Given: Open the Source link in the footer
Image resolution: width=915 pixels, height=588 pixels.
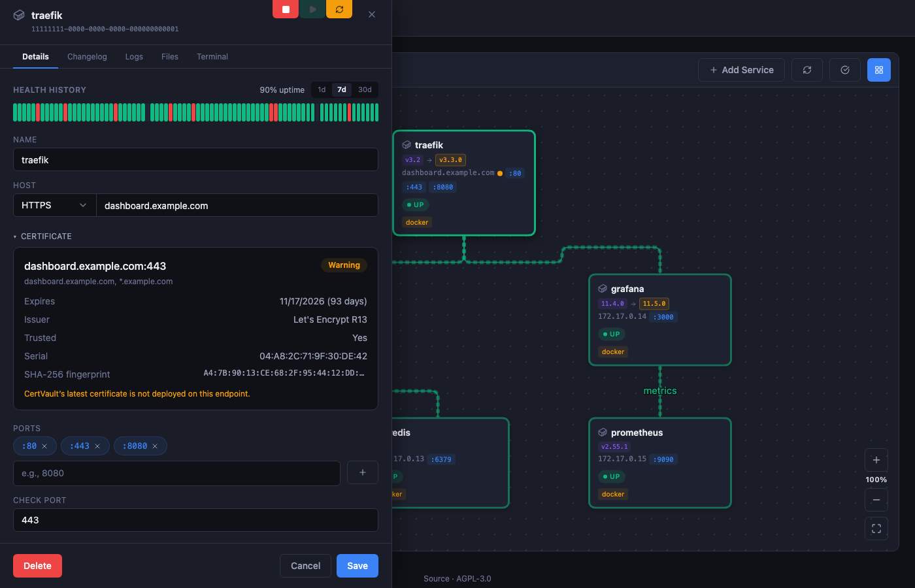Looking at the screenshot, I should pos(436,579).
